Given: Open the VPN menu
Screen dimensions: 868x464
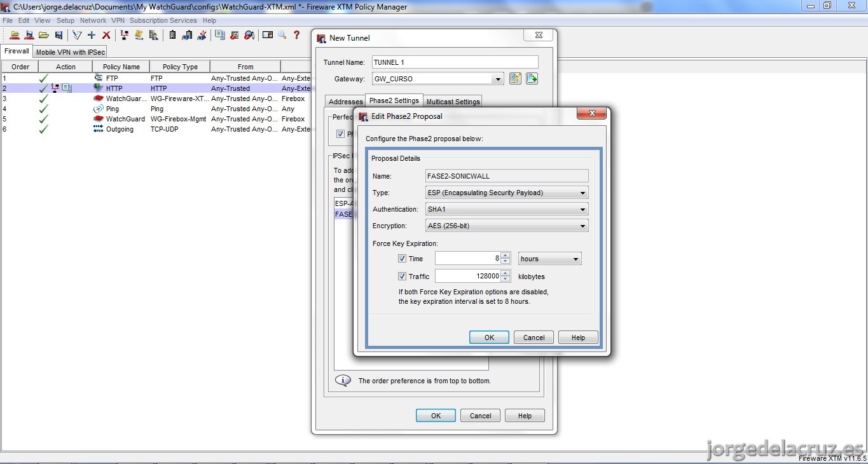Looking at the screenshot, I should pyautogui.click(x=118, y=20).
